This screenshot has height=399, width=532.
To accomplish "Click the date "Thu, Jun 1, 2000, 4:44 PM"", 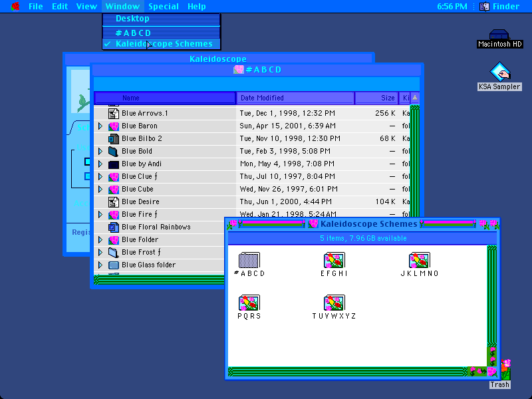I will (286, 202).
